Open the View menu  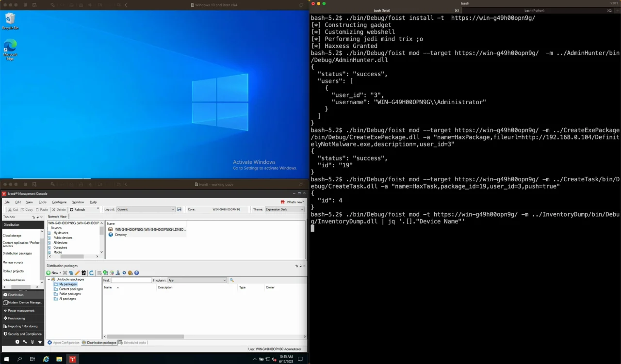(30, 202)
